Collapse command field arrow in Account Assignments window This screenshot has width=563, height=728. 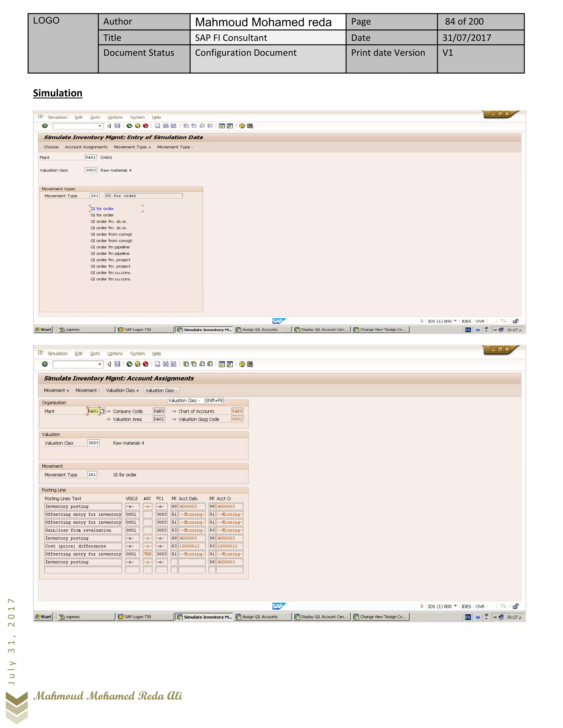coord(109,364)
